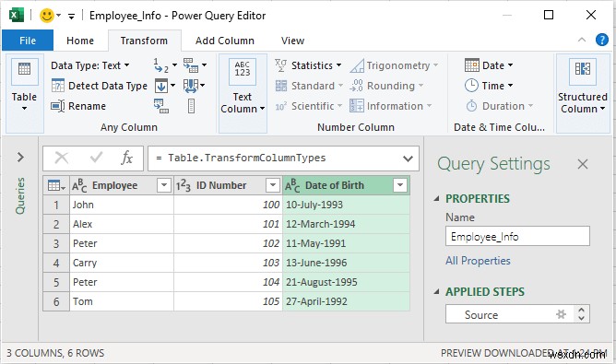616x364 pixels.
Task: Open the Scientific dropdown
Action: (308, 106)
